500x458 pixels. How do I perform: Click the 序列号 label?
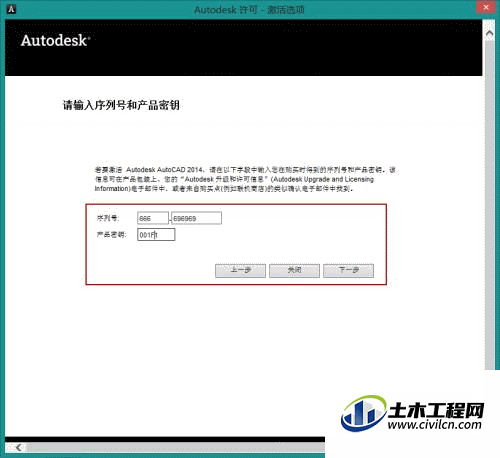(x=108, y=218)
